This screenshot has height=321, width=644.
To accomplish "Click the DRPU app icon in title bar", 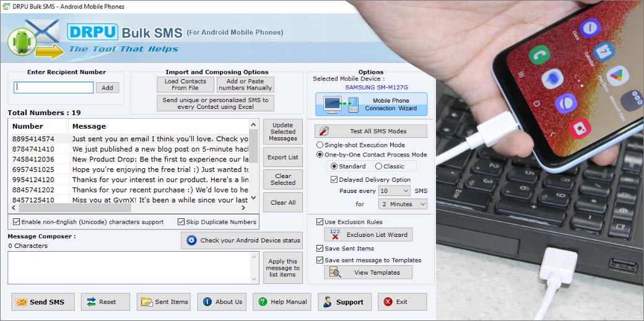I will click(6, 7).
